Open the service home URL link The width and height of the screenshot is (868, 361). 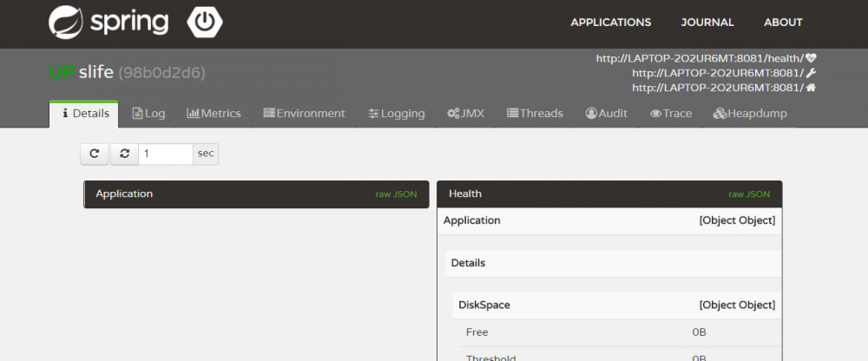click(718, 88)
